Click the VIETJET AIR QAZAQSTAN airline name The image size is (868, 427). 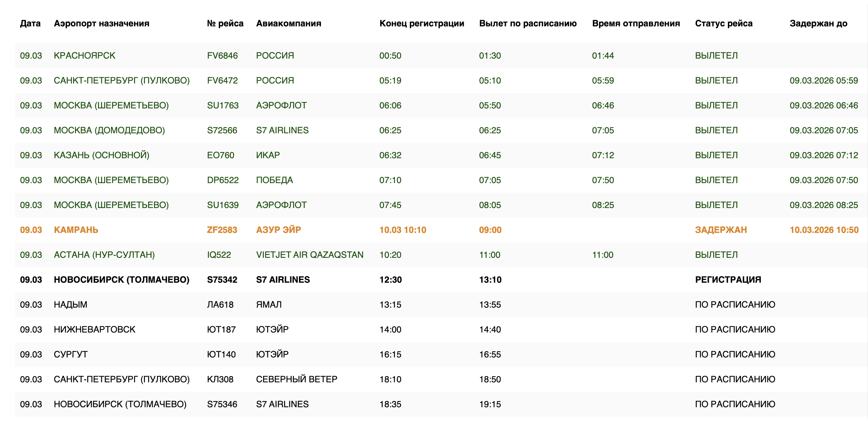(310, 255)
